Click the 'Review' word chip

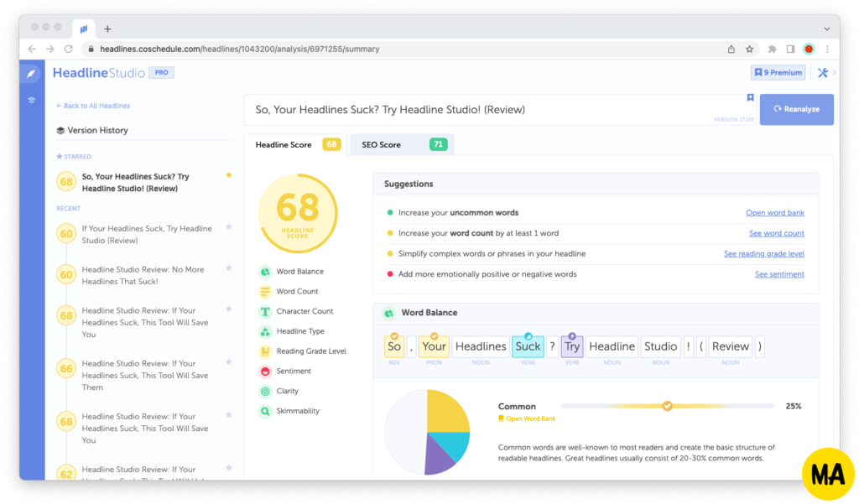pos(731,346)
